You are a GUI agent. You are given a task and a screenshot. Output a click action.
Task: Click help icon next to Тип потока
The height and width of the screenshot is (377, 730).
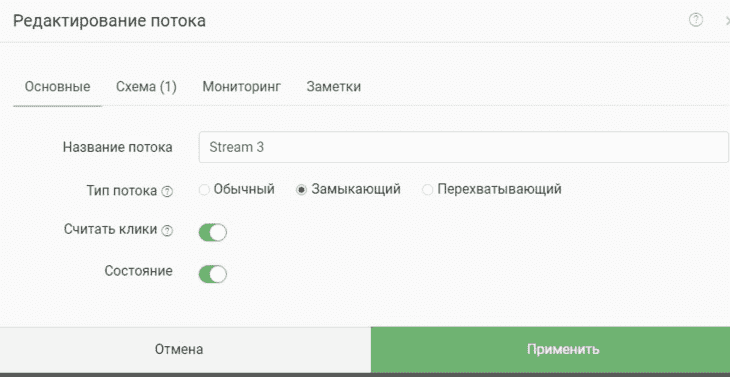[x=167, y=191]
